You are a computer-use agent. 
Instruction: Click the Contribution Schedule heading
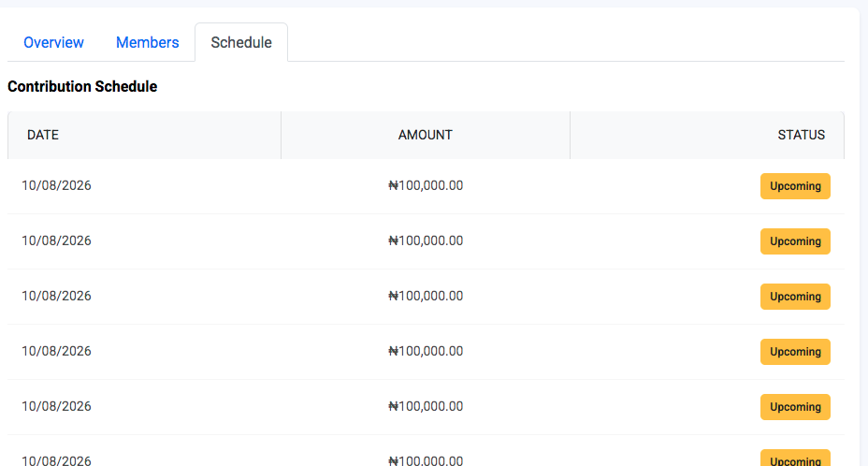(x=82, y=86)
